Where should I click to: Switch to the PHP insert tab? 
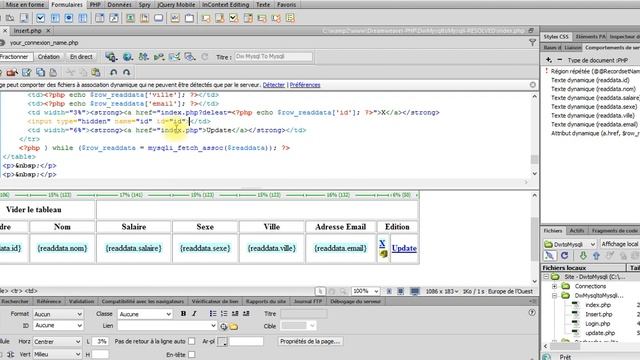tap(95, 4)
